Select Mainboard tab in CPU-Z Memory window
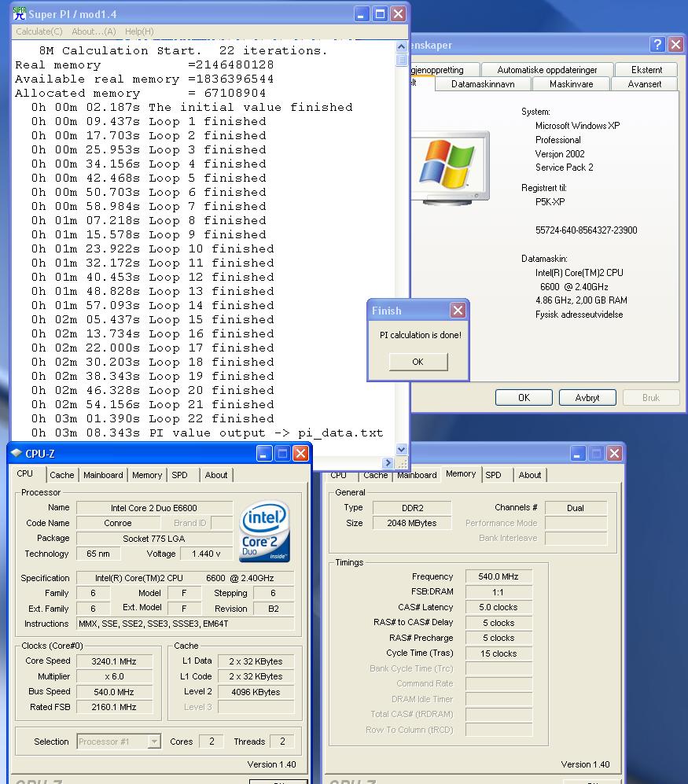The width and height of the screenshot is (688, 784). tap(417, 475)
